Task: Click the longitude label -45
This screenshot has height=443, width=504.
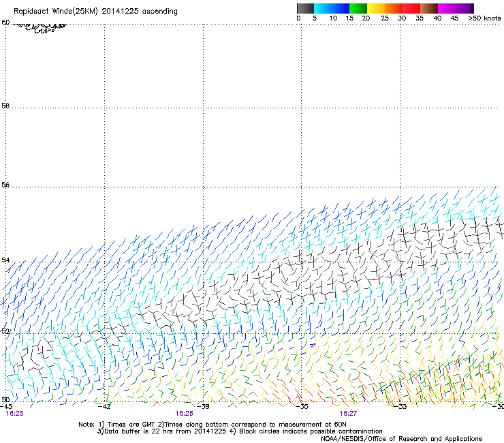Action: tap(6, 407)
